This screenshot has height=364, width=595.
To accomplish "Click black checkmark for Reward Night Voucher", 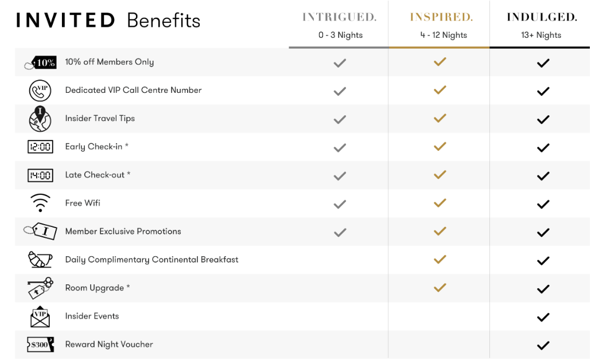I will [x=543, y=346].
